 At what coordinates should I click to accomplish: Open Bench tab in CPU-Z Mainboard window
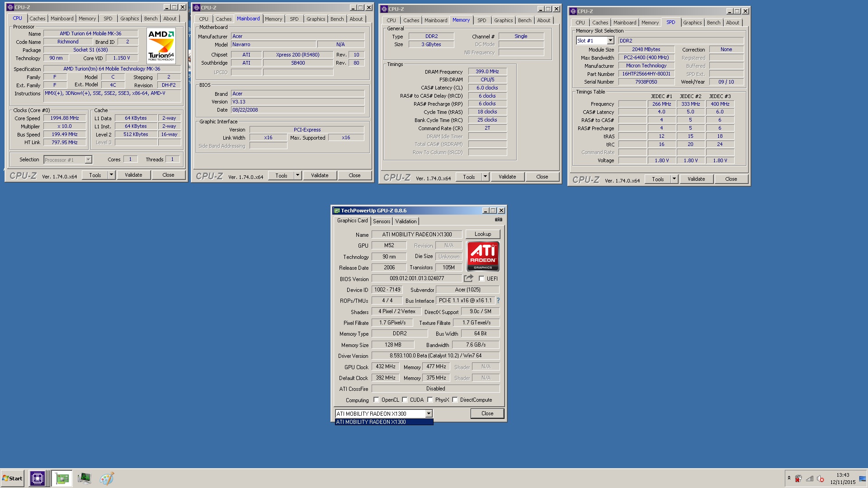point(337,19)
